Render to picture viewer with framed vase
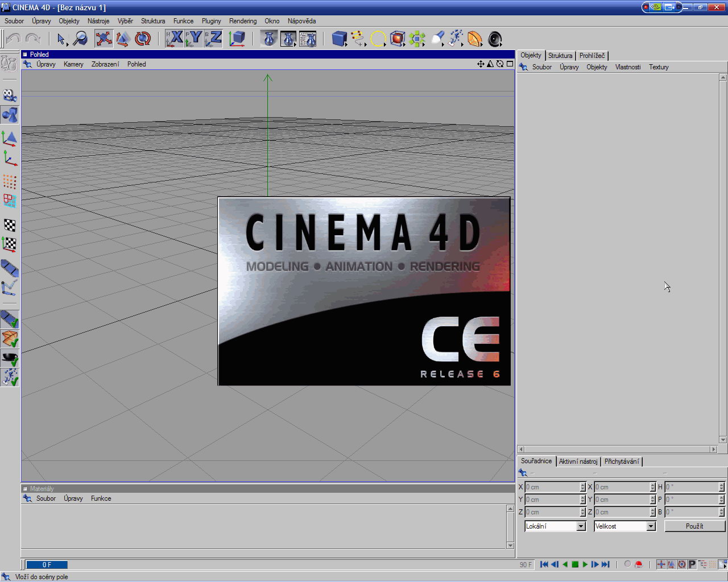 pyautogui.click(x=289, y=39)
